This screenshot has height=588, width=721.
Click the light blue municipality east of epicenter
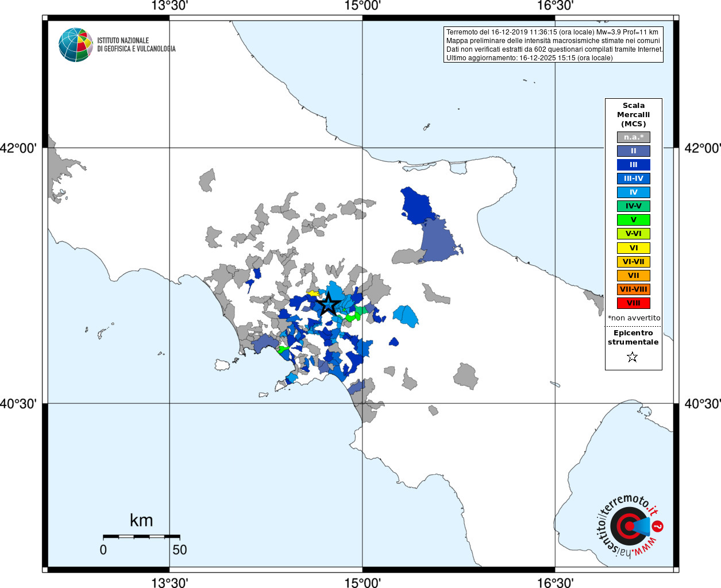coord(406,315)
